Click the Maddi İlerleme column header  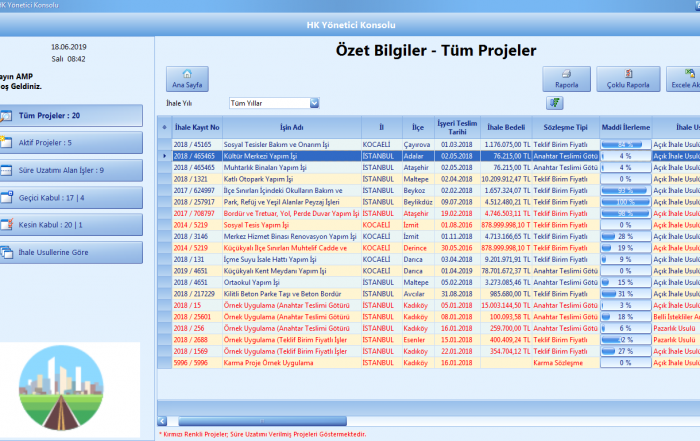(624, 128)
